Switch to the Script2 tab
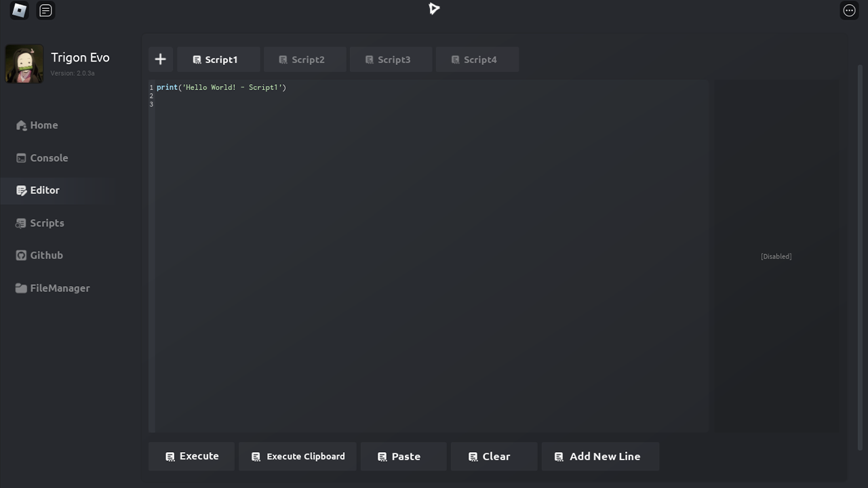The image size is (868, 488). 304,60
